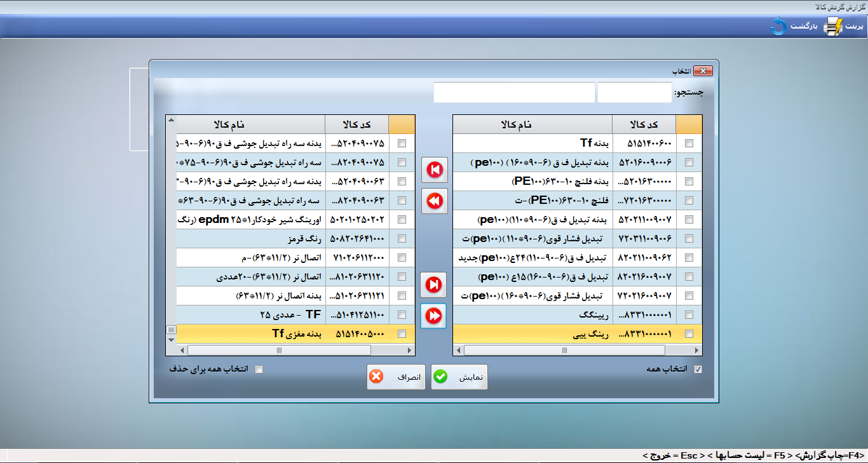
Task: Click the red double-left rewind arrow button
Action: [x=434, y=201]
